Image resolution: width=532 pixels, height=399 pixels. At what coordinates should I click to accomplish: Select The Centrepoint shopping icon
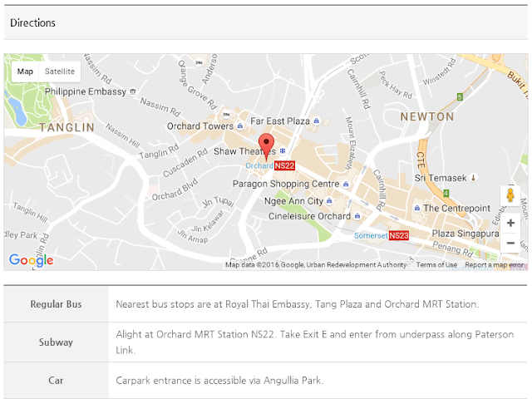click(x=417, y=208)
